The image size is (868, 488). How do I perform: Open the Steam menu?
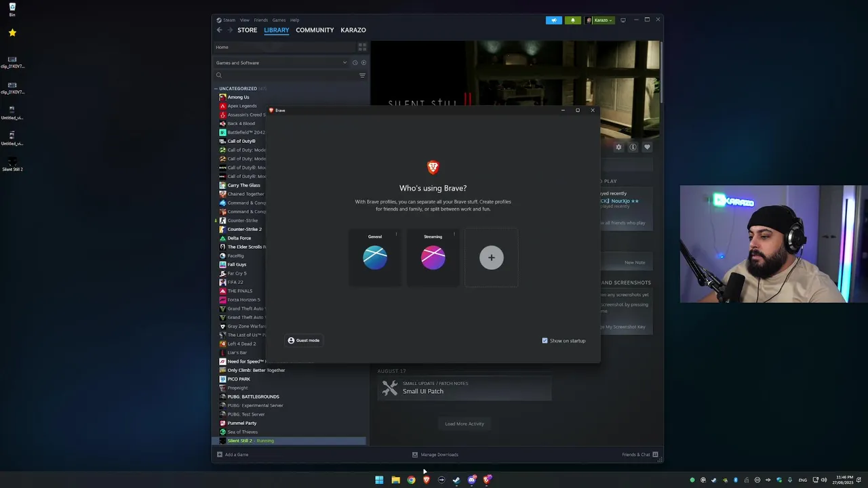coord(229,20)
